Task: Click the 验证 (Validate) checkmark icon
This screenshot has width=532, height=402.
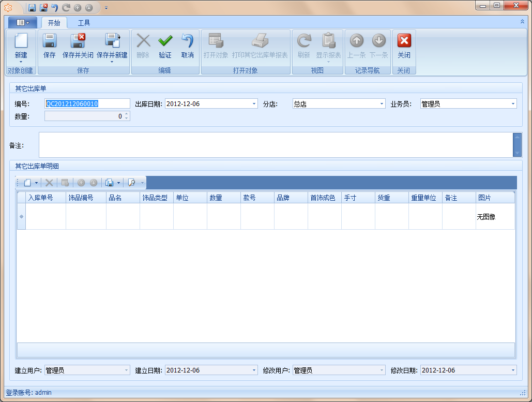Action: click(165, 41)
